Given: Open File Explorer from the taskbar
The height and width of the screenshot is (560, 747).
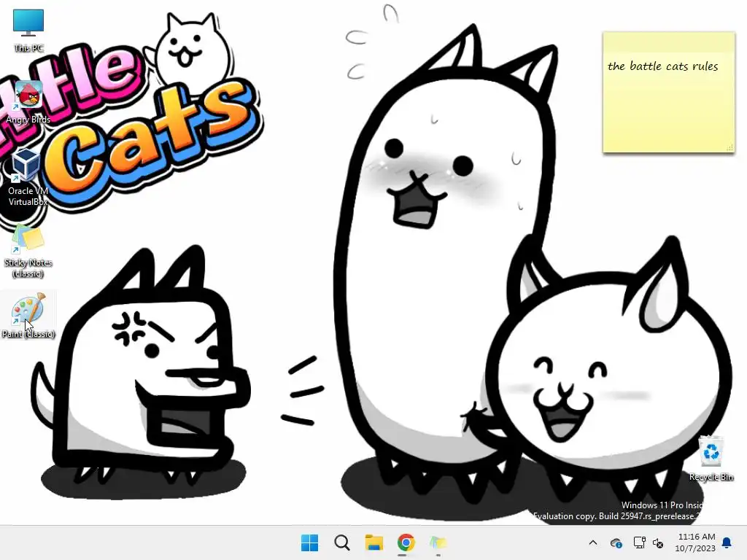Looking at the screenshot, I should coord(374,542).
